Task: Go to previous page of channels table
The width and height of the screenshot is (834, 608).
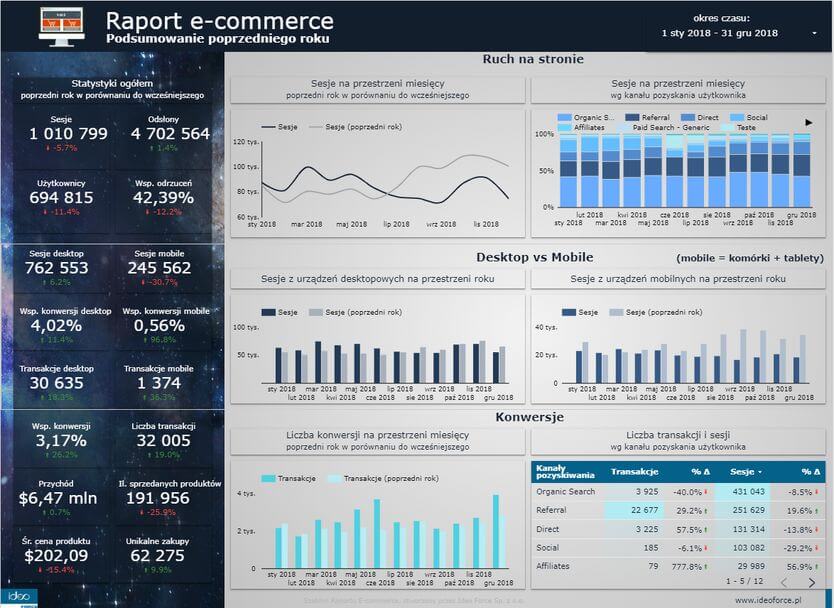Action: coord(784,582)
